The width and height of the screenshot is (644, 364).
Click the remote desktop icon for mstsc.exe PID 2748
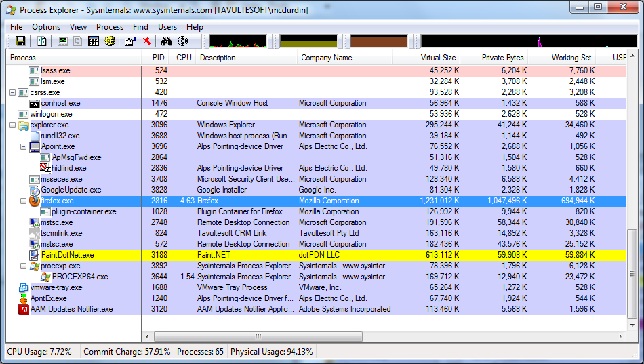coord(35,222)
